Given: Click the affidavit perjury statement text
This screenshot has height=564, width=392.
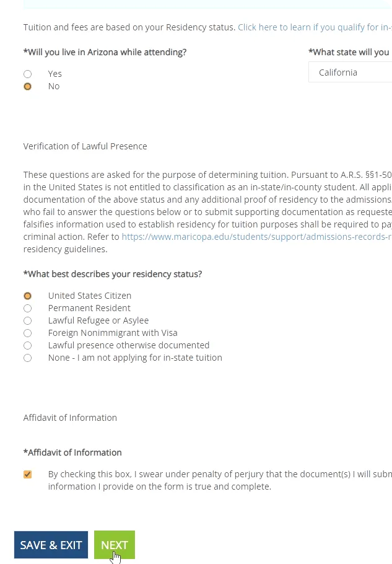Looking at the screenshot, I should (220, 480).
